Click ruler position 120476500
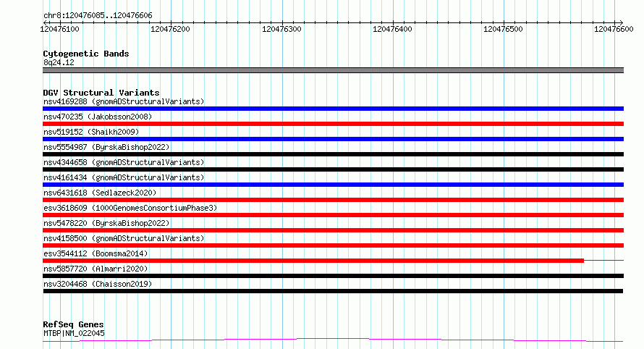The height and width of the screenshot is (349, 644). (x=503, y=29)
